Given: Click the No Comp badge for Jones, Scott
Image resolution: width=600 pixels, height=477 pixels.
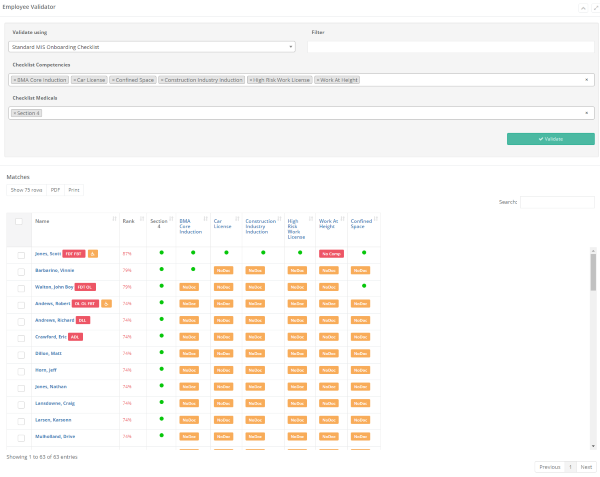Looking at the screenshot, I should coord(331,254).
